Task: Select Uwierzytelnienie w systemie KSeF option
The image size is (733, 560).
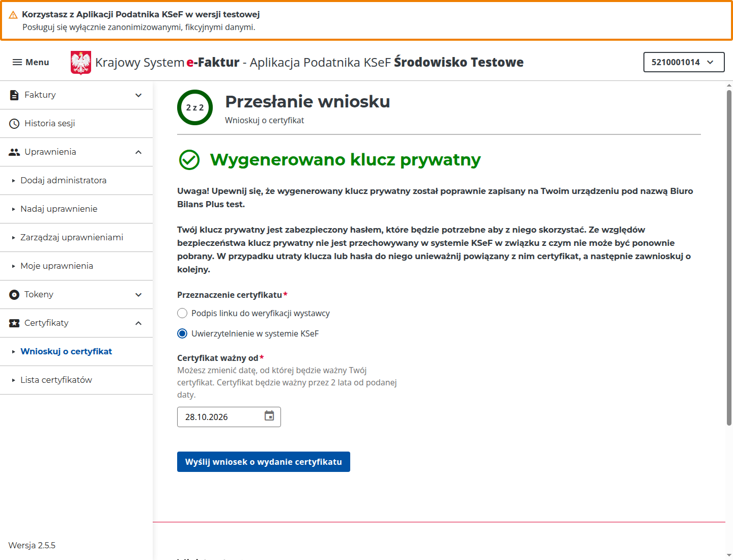Action: tap(182, 333)
